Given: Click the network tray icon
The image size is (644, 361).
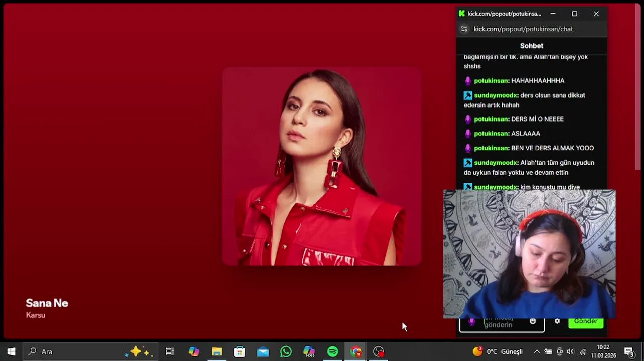Looking at the screenshot, I should click(582, 351).
